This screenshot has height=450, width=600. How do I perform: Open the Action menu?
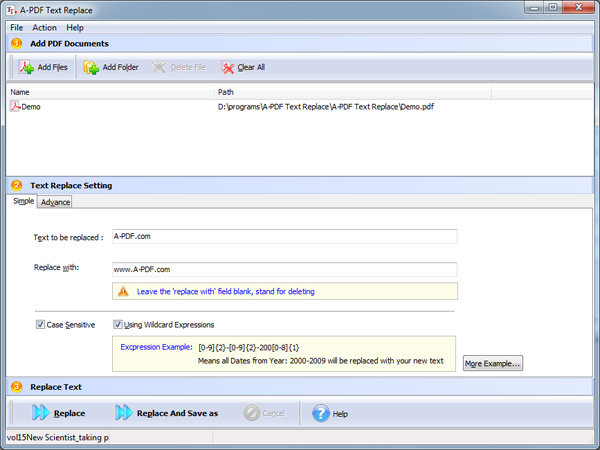pos(44,28)
